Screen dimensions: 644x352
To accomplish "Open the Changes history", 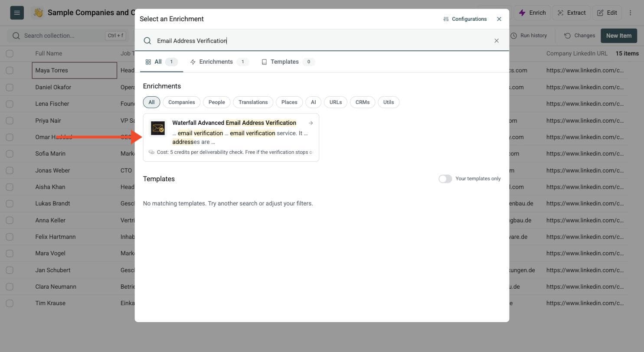I will click(x=579, y=36).
